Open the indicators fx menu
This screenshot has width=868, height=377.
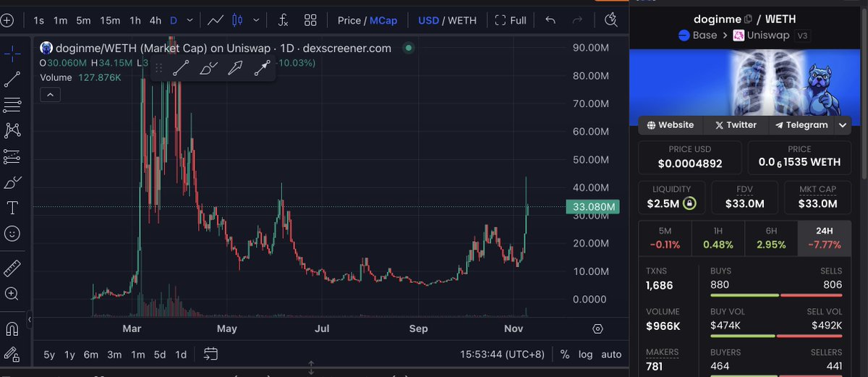click(x=283, y=20)
